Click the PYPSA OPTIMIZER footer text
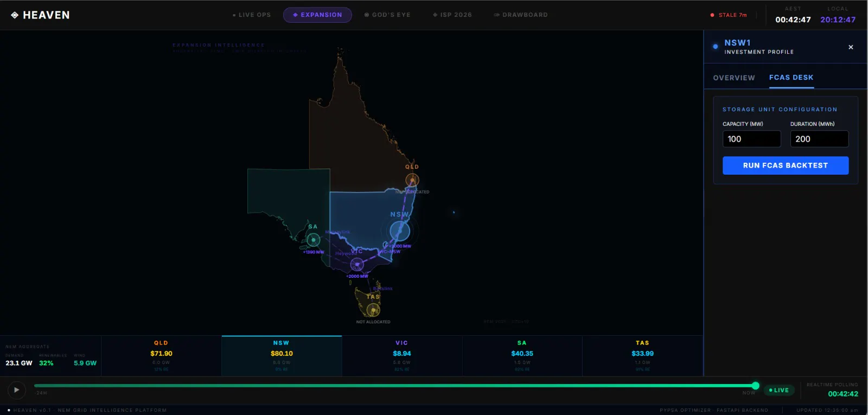The height and width of the screenshot is (415, 868). click(x=685, y=410)
